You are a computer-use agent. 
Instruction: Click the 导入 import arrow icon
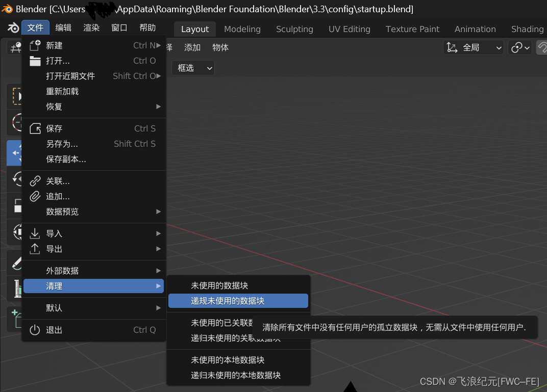[x=35, y=233]
